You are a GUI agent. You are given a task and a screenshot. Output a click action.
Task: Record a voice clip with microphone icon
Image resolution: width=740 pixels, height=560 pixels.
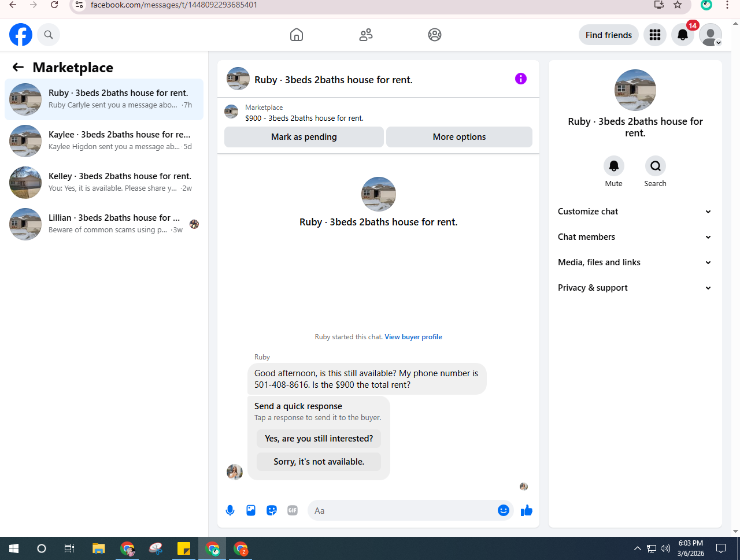[x=230, y=510]
